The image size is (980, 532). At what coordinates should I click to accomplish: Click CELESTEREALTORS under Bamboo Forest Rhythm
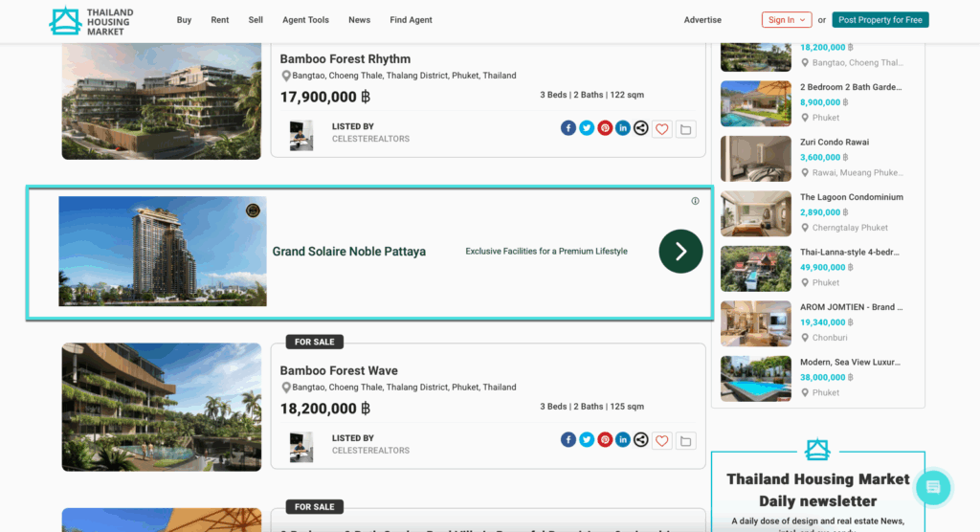[x=370, y=139]
